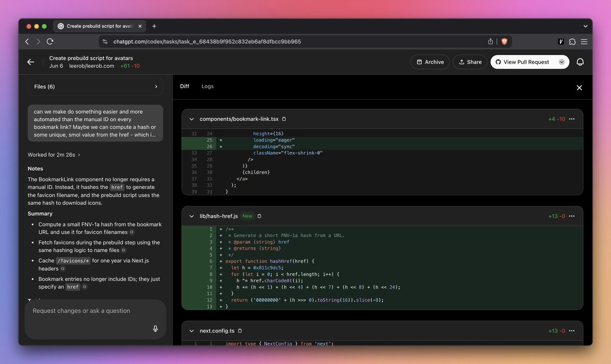611x364 pixels.
Task: Open site information icon in address bar
Action: tap(105, 42)
